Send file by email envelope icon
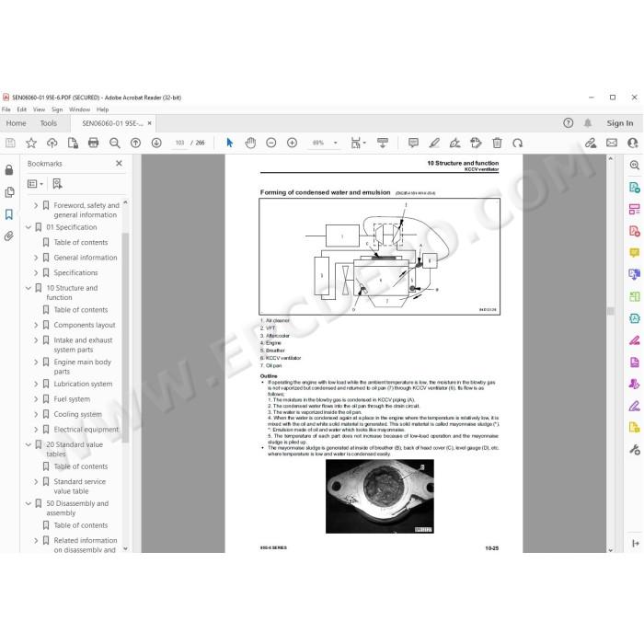Viewport: 644px width, 644px height. pos(612,143)
